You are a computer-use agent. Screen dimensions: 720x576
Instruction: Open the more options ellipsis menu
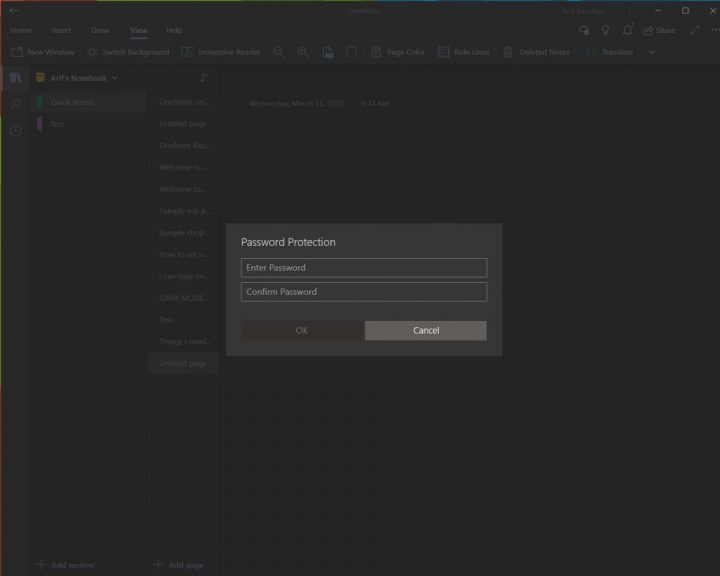coord(714,30)
